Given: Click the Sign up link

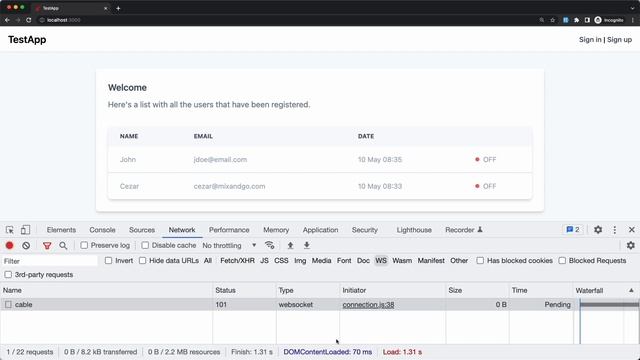Looking at the screenshot, I should 619,40.
